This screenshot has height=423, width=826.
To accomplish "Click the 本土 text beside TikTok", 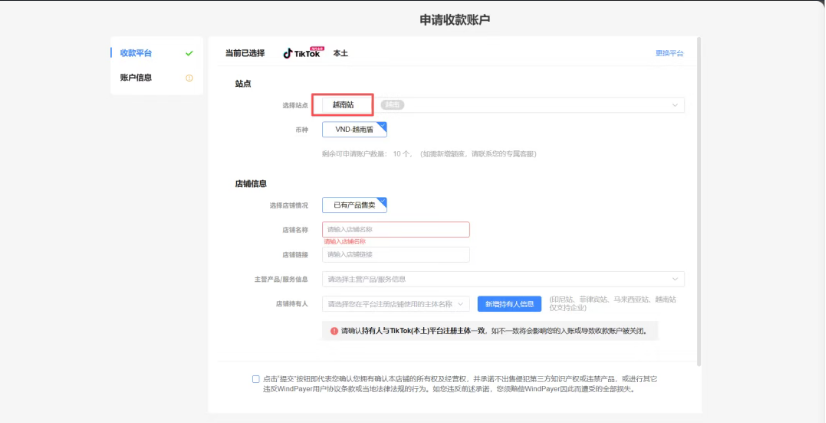I will click(x=340, y=53).
